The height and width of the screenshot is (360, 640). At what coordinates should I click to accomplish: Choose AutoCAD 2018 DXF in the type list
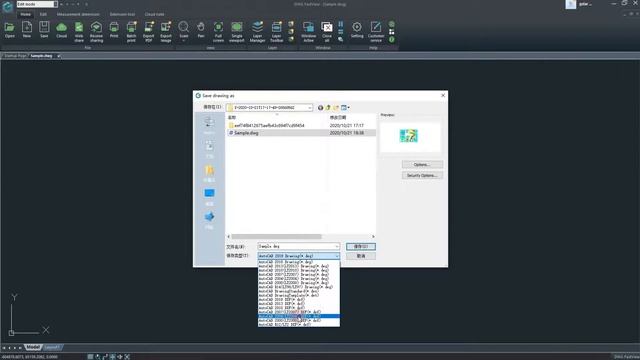point(298,299)
